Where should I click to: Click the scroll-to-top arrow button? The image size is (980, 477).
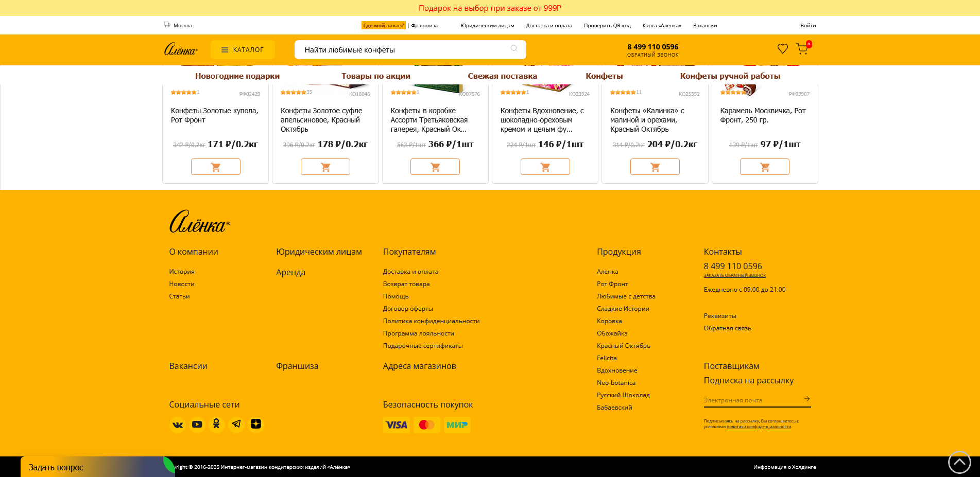(959, 462)
